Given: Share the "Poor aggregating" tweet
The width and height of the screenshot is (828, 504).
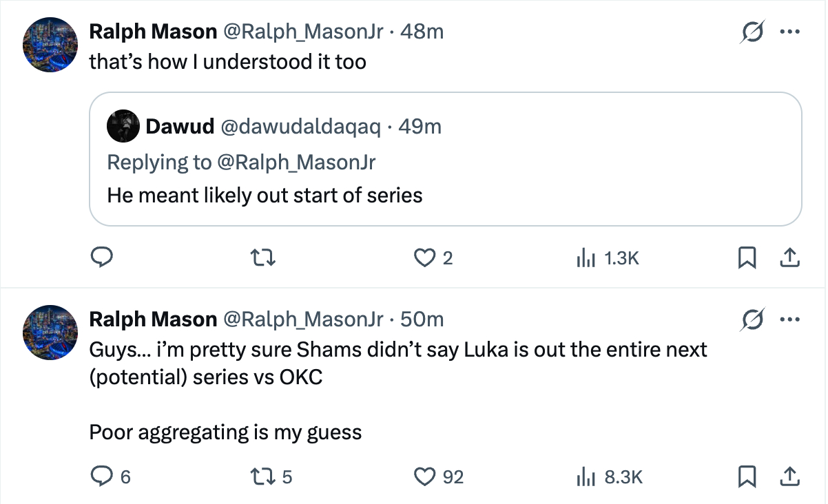Looking at the screenshot, I should point(789,476).
